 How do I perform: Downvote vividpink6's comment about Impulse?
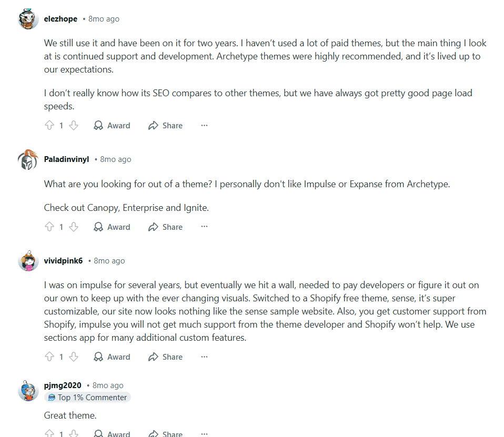(x=74, y=357)
